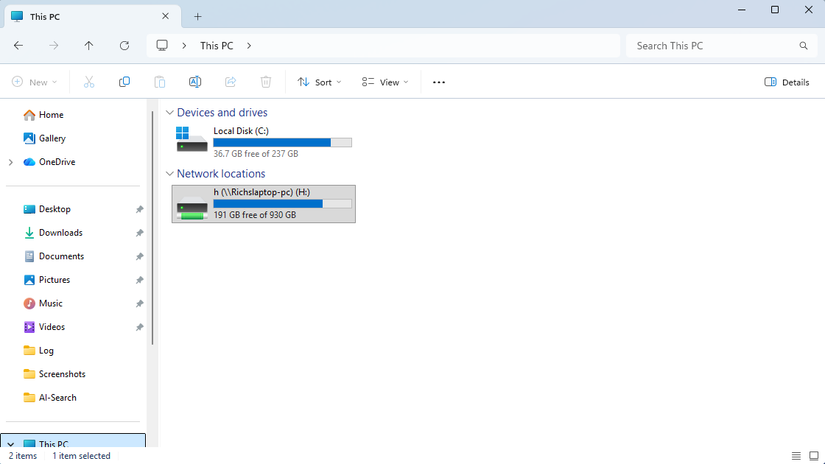This screenshot has height=464, width=825.
Task: Expand the OneDrive tree node
Action: pos(11,162)
